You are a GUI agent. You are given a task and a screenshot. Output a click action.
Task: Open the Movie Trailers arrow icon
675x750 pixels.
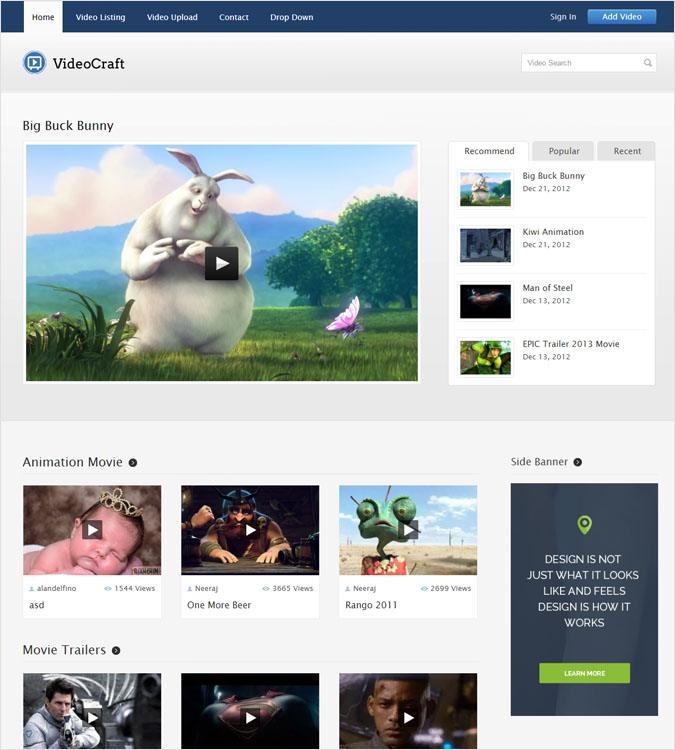[116, 651]
